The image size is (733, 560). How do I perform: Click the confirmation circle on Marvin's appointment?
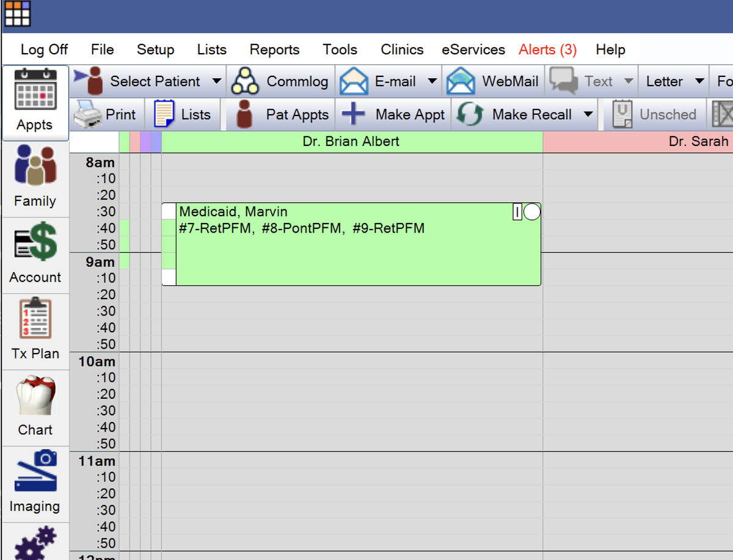(532, 212)
